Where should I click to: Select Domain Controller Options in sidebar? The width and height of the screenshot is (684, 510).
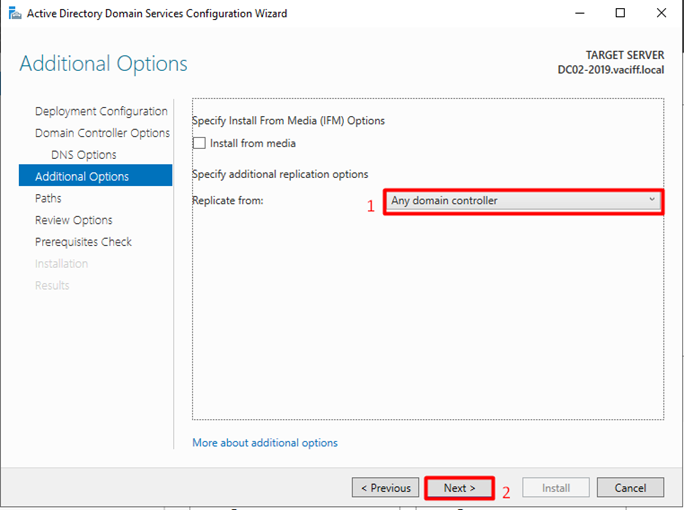[x=102, y=133]
